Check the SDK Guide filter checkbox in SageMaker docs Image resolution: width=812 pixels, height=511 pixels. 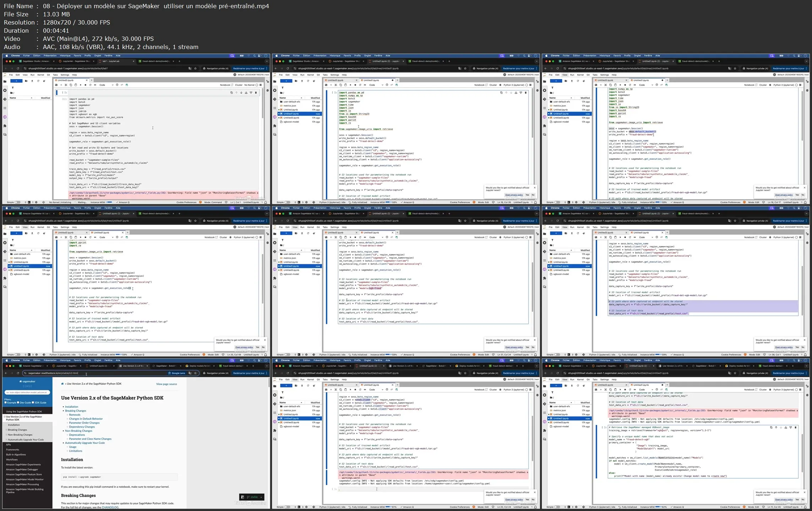click(x=33, y=403)
